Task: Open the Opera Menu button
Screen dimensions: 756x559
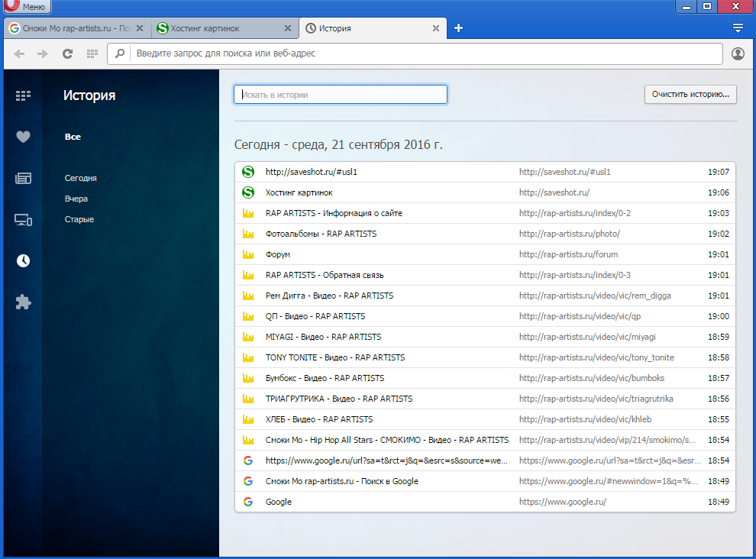Action: [x=27, y=6]
